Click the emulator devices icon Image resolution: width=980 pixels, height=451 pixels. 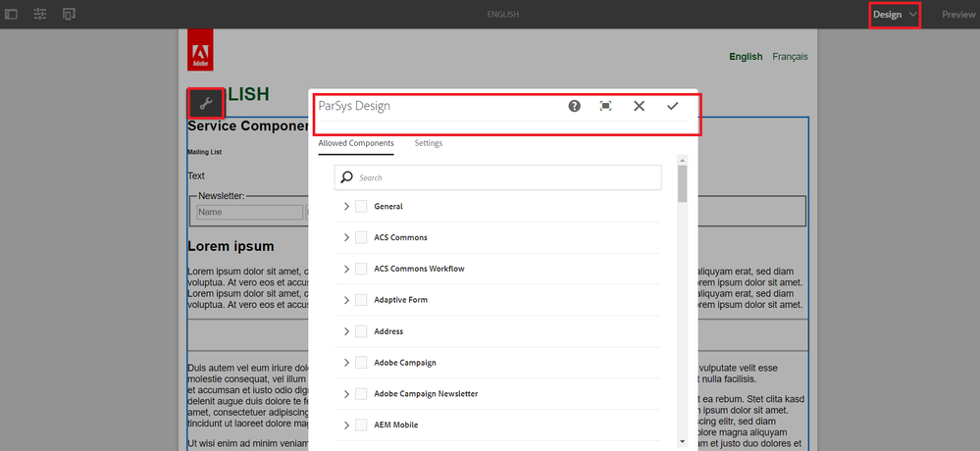(69, 15)
